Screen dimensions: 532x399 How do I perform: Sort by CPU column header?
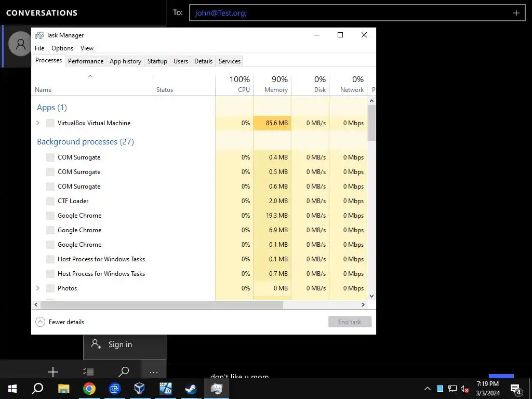click(x=234, y=85)
